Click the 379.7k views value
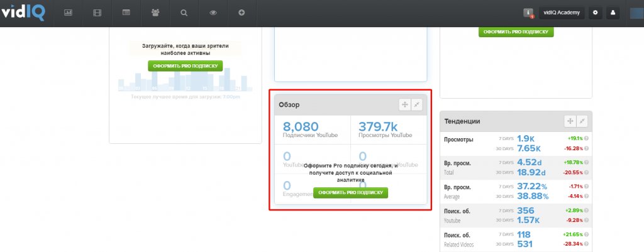The height and width of the screenshot is (252, 644). [378, 126]
